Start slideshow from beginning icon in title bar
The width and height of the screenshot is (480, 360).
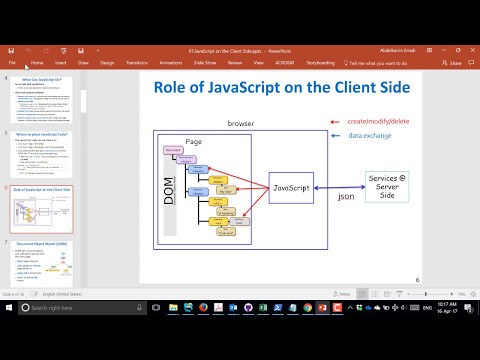[x=63, y=51]
